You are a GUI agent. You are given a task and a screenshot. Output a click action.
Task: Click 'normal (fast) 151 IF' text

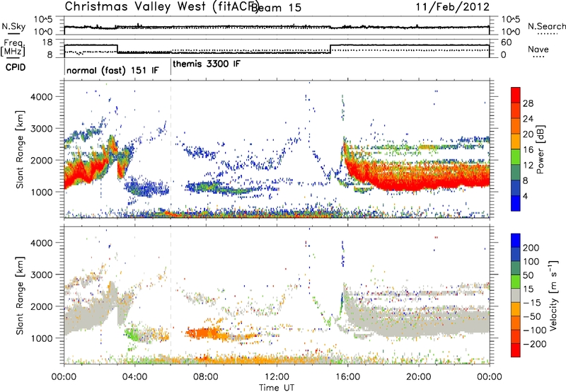click(x=112, y=70)
